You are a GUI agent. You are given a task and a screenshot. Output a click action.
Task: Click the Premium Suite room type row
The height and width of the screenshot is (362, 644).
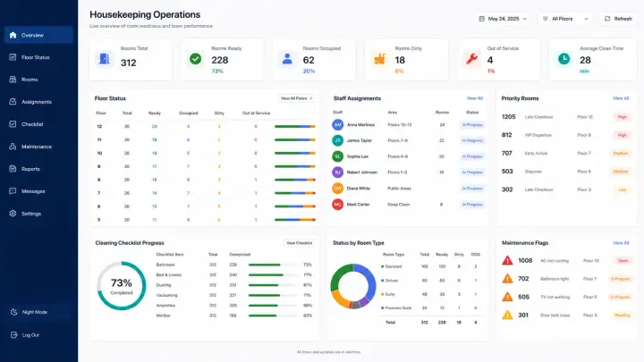[x=431, y=307]
